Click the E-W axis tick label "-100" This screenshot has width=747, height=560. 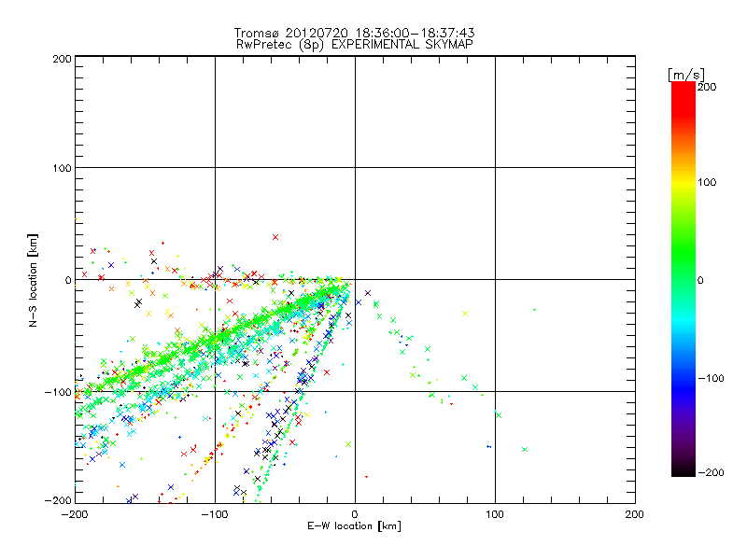coord(215,514)
